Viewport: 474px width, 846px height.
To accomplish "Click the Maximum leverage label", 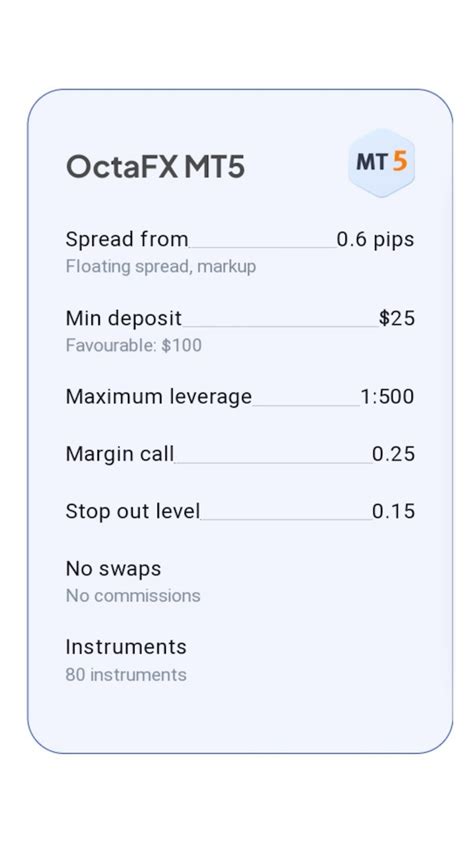I will [x=159, y=397].
